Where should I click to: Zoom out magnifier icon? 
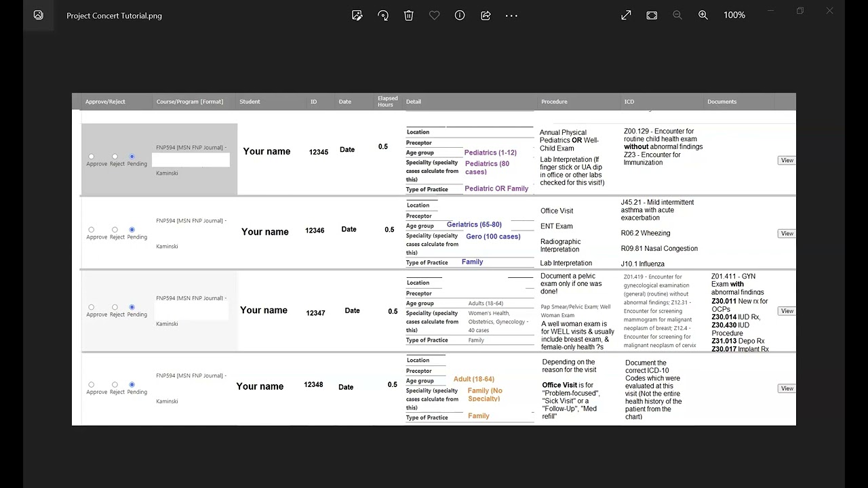[x=677, y=15]
